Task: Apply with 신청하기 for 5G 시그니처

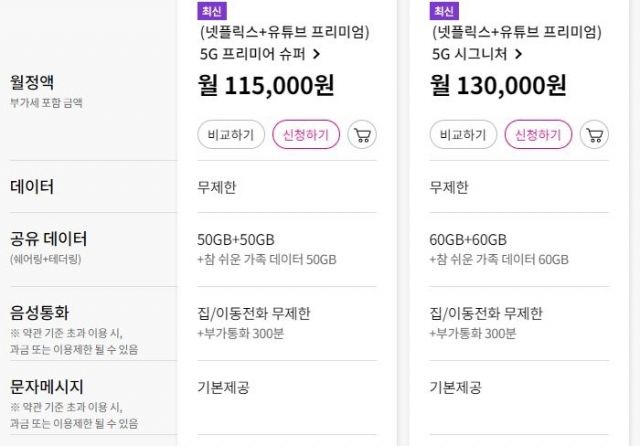Action: click(x=537, y=135)
